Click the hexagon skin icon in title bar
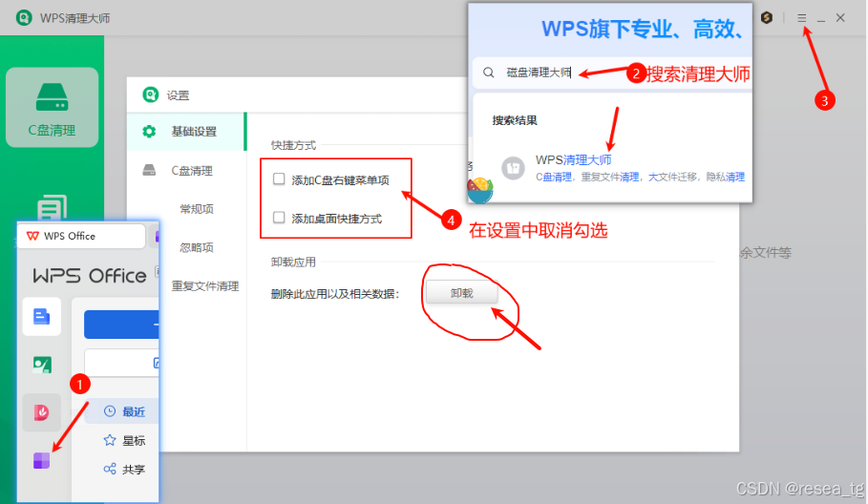This screenshot has height=504, width=868. pyautogui.click(x=767, y=18)
